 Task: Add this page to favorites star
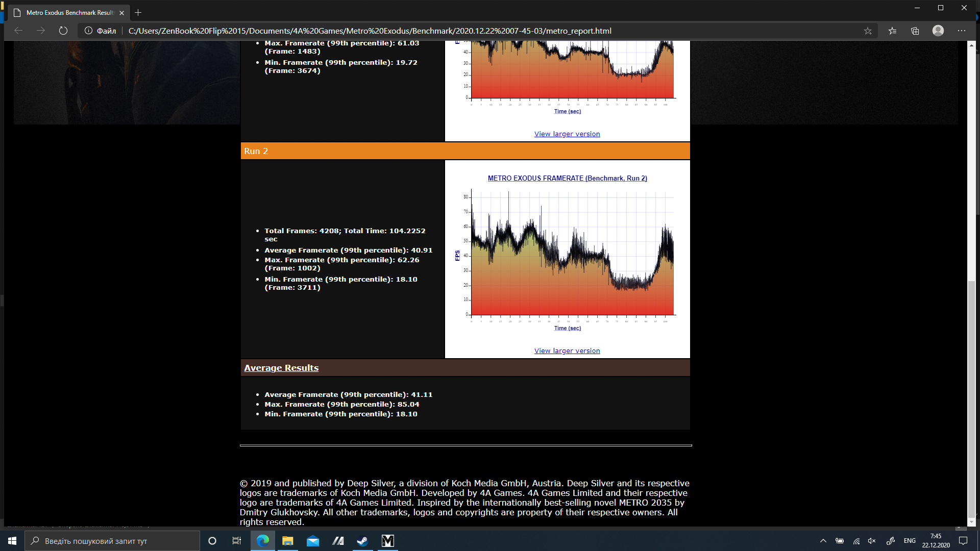click(x=868, y=31)
